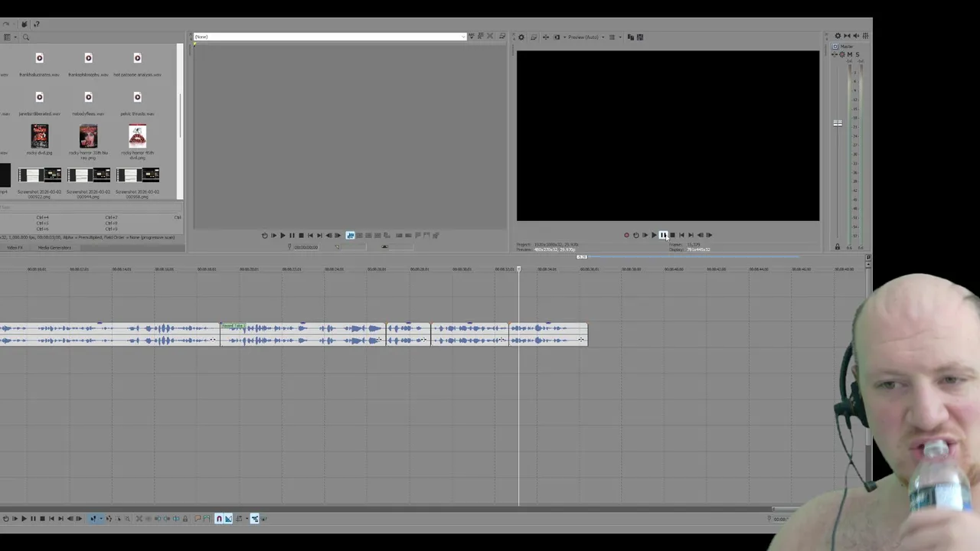Open mixing console icon on Master Bus
The image size is (980, 551).
[865, 36]
